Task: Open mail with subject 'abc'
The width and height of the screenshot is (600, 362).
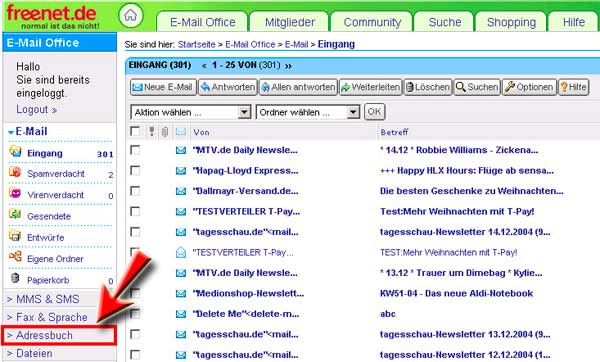Action: point(388,314)
